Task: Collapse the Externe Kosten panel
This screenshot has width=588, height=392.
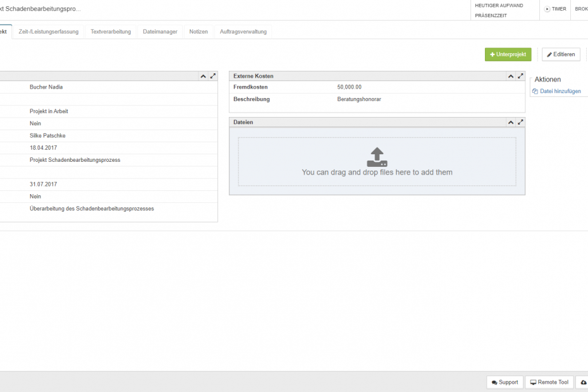Action: tap(511, 76)
